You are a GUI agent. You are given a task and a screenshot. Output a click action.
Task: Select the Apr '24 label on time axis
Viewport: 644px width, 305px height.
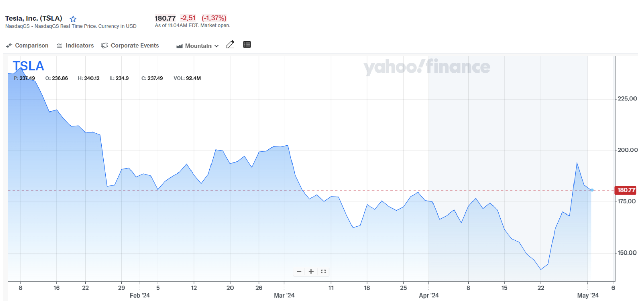[428, 295]
